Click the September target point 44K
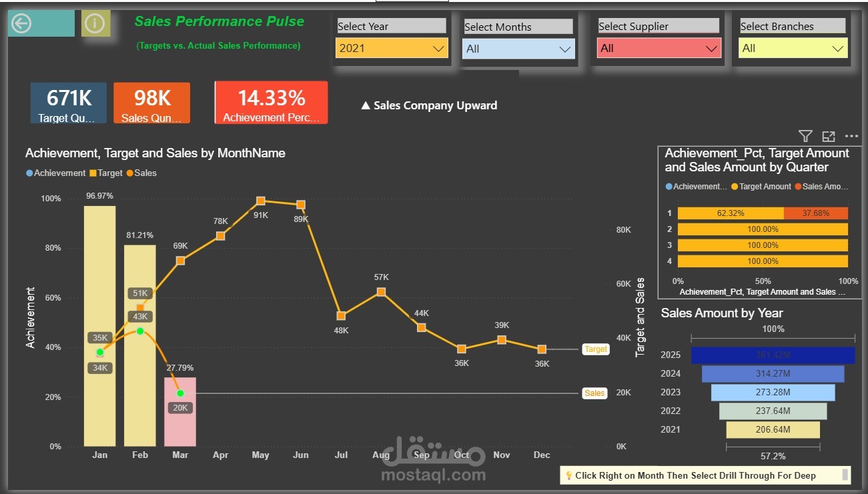The width and height of the screenshot is (868, 494). point(422,327)
